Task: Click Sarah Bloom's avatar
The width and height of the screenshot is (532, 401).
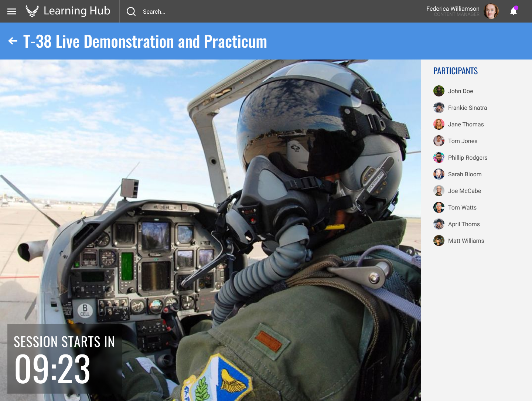Action: click(439, 174)
